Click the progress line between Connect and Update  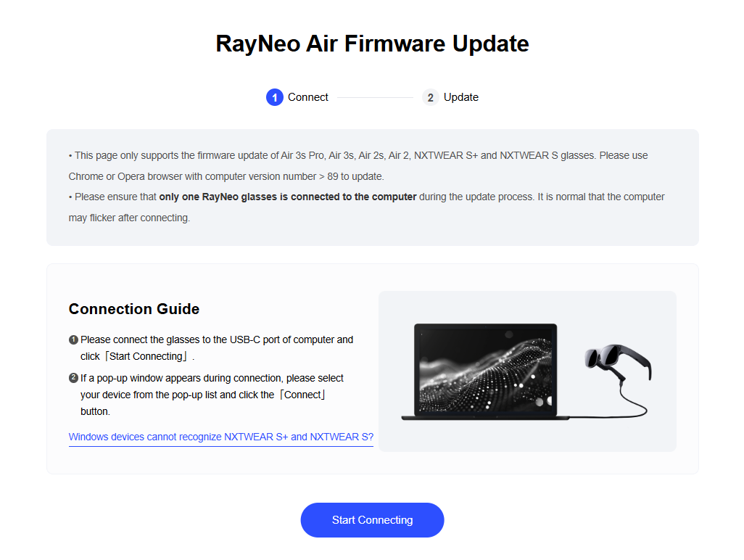tap(375, 97)
